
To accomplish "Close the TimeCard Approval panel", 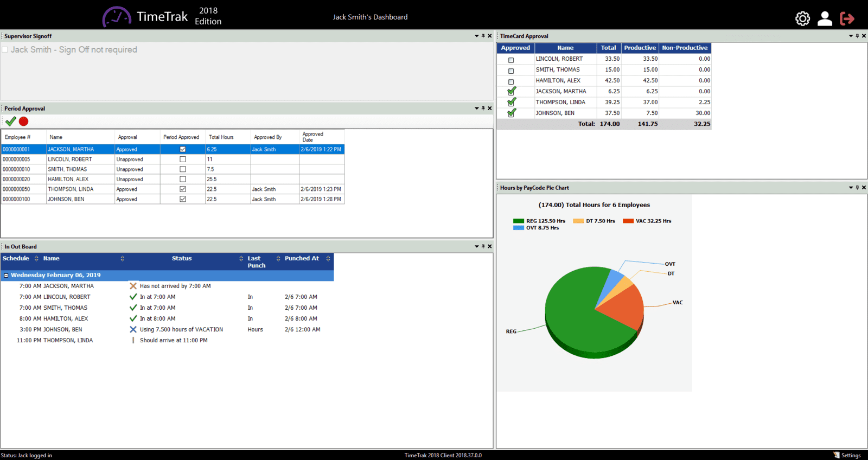I will click(x=864, y=36).
